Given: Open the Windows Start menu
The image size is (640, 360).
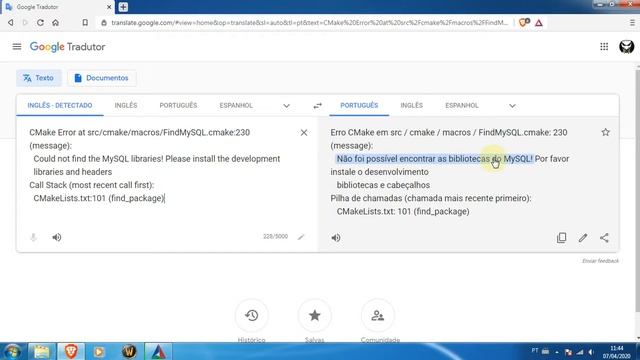Looking at the screenshot, I should [x=12, y=351].
